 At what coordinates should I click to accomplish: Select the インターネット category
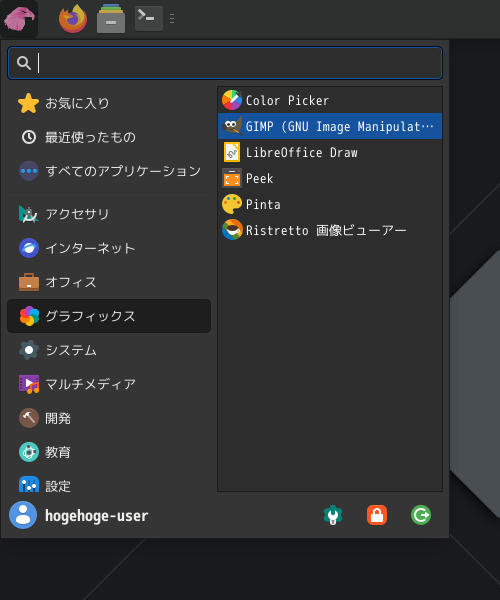coord(109,248)
